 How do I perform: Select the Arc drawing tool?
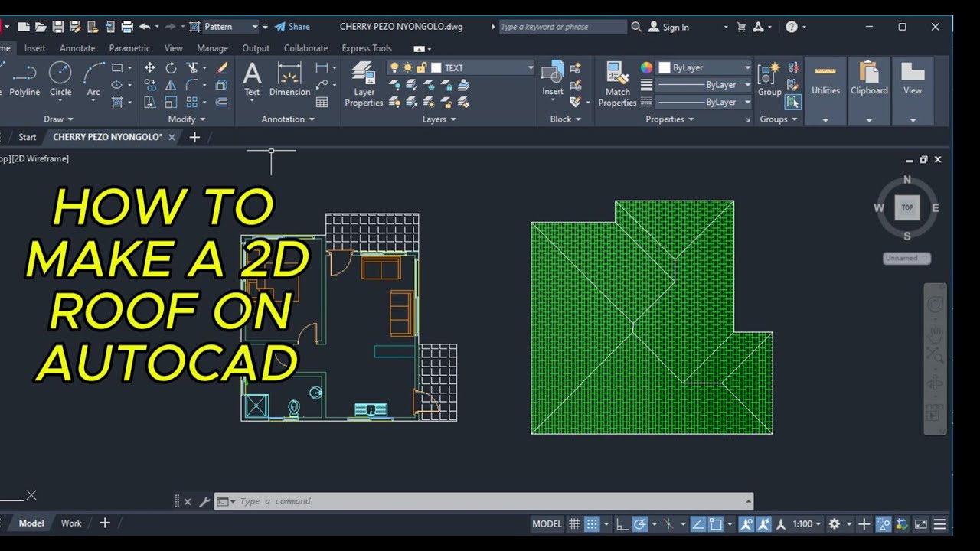(x=93, y=80)
